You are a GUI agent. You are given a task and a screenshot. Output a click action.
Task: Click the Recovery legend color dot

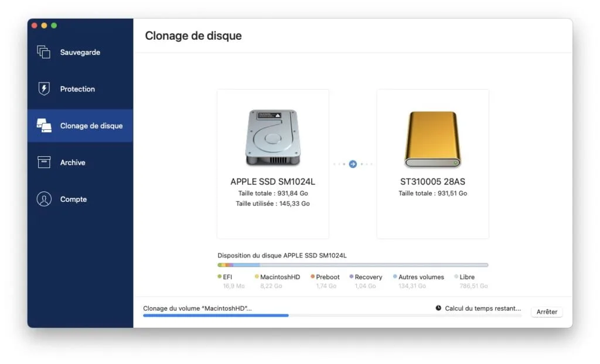351,277
